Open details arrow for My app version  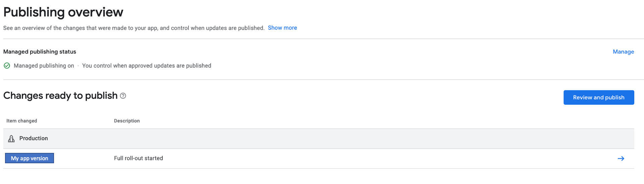click(621, 159)
